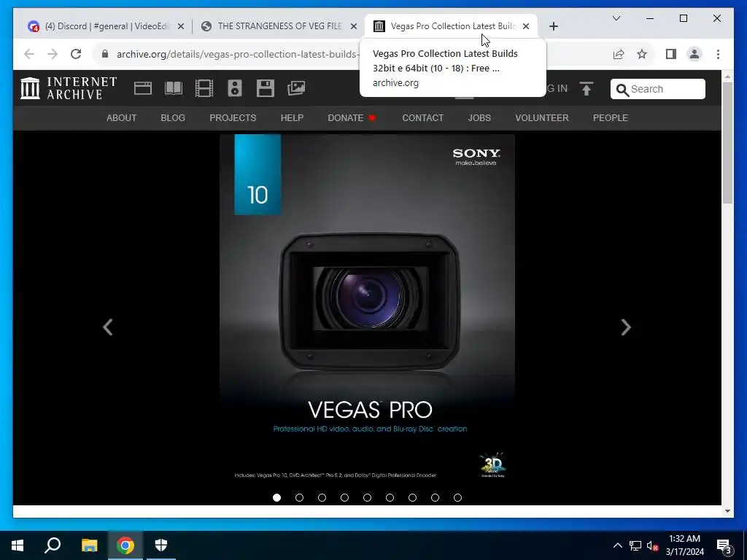Select the seventh carousel dot
Screen dimensions: 747x560
[413, 497]
